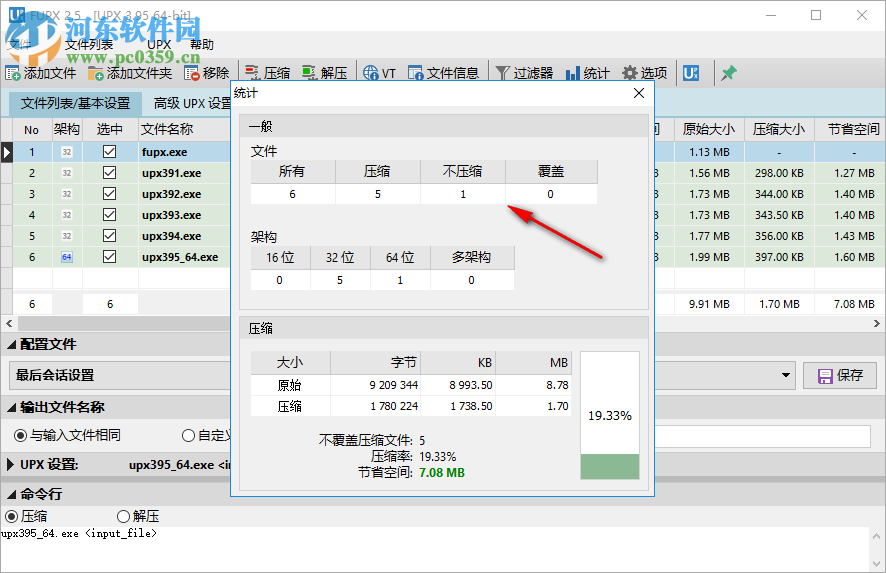Uncheck the upx392.exe checkbox

110,194
